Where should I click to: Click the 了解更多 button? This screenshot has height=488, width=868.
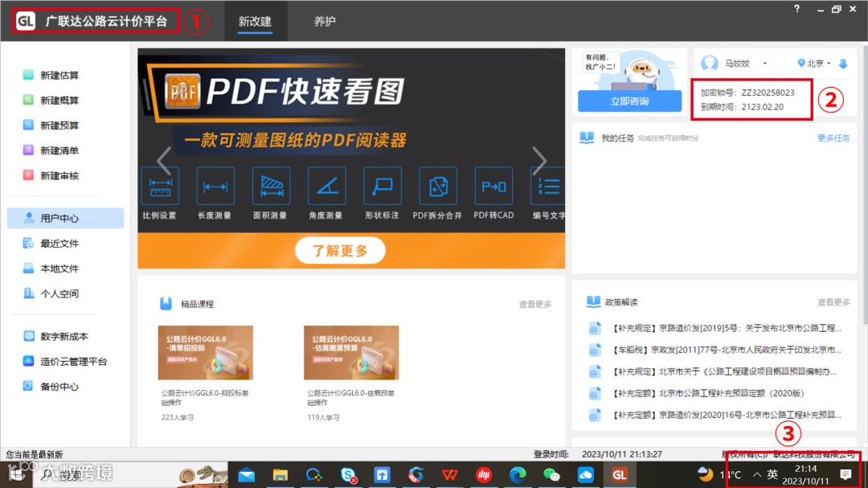pyautogui.click(x=341, y=250)
